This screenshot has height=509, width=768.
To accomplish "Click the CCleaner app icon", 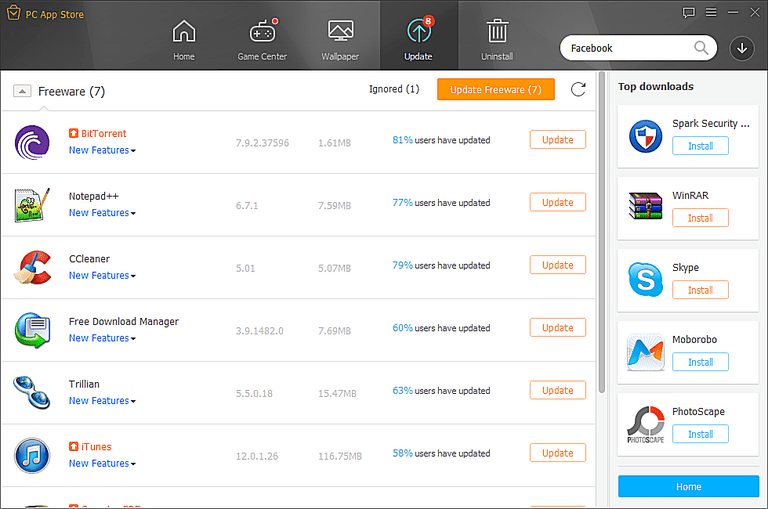I will click(32, 266).
